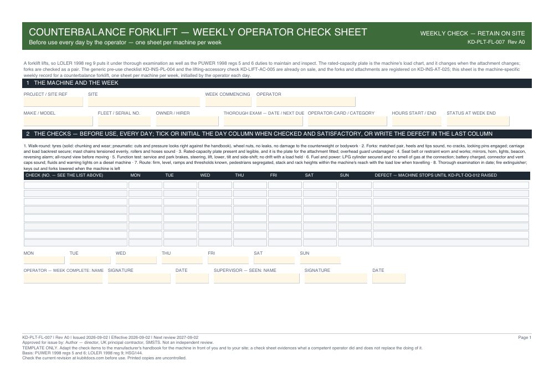
Task: Click the first row DEFECT cell
Action: tap(451, 185)
